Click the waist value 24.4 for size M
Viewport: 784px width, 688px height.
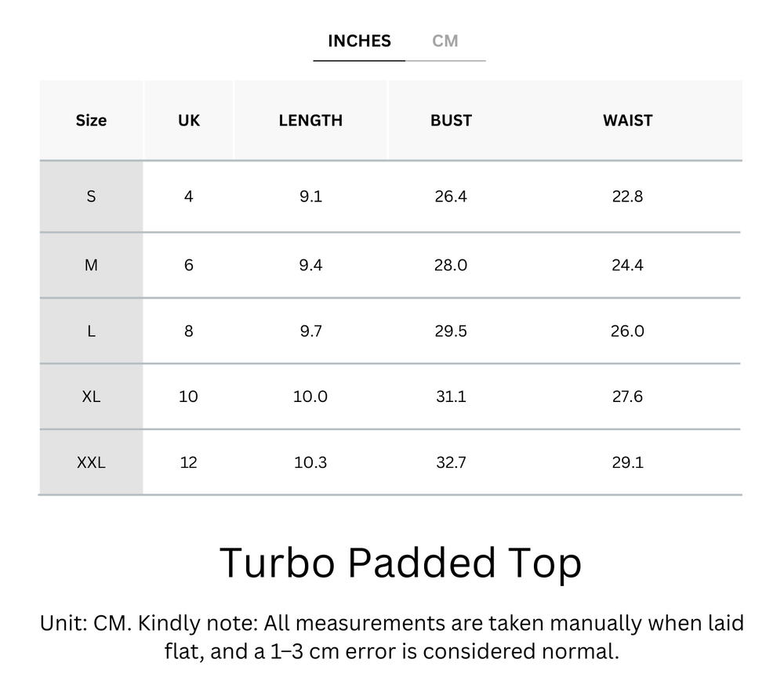pyautogui.click(x=627, y=265)
